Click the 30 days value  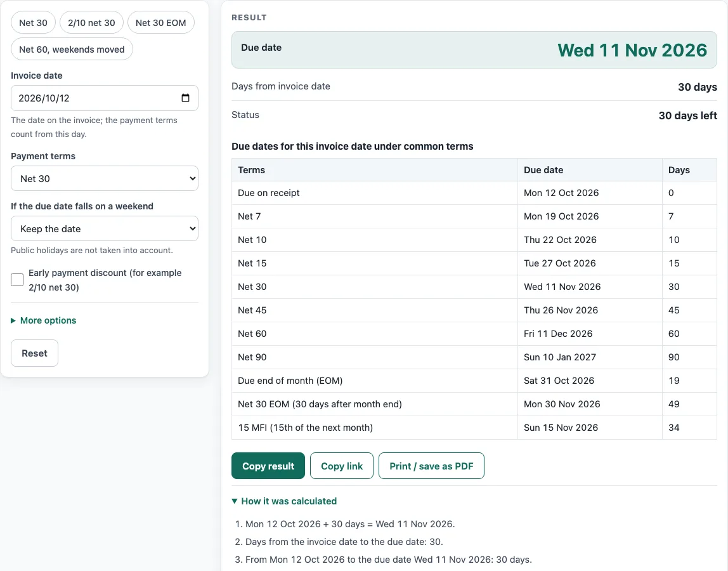698,87
